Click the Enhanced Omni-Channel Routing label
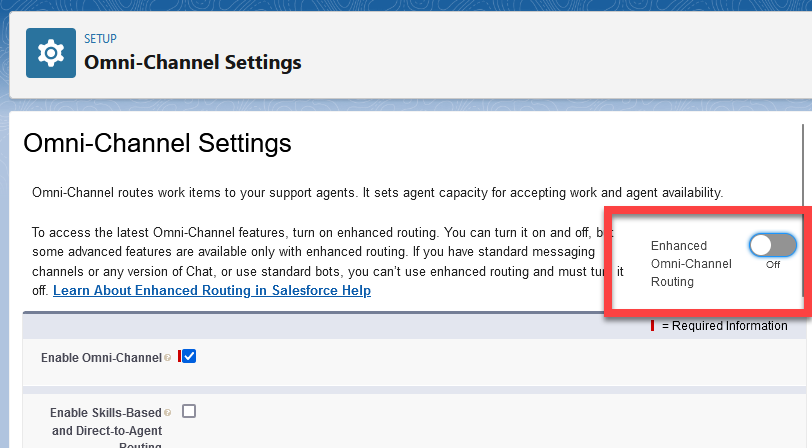The width and height of the screenshot is (812, 448). pos(691,264)
